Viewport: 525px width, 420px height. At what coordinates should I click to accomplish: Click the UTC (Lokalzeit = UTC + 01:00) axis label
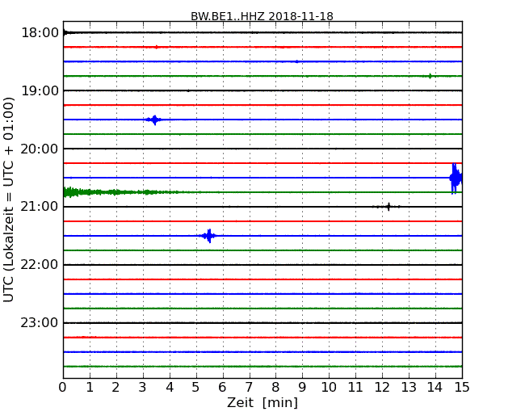(x=9, y=199)
